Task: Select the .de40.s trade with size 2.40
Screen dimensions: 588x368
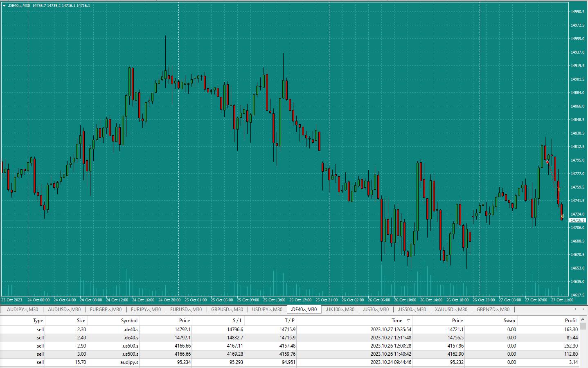Action: [290, 338]
